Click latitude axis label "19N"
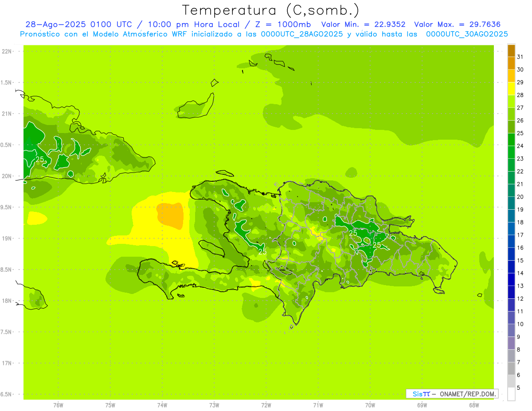532x411 pixels. pos(7,239)
